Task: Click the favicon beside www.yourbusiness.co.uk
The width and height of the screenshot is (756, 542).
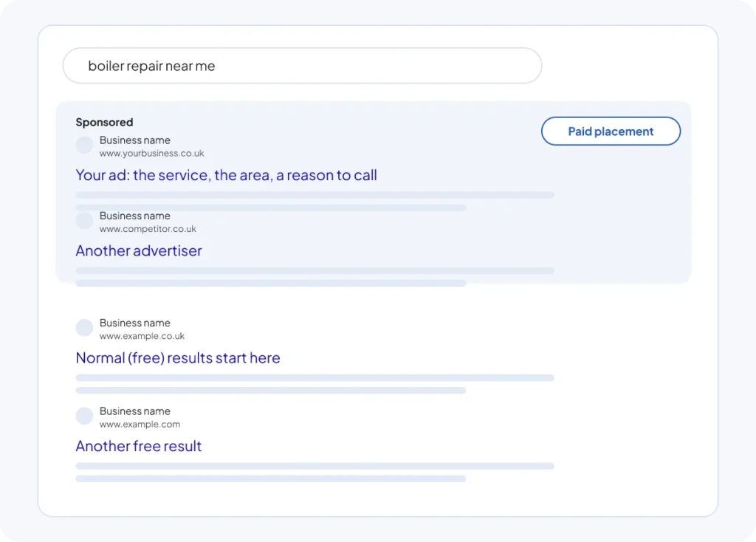Action: coord(84,145)
